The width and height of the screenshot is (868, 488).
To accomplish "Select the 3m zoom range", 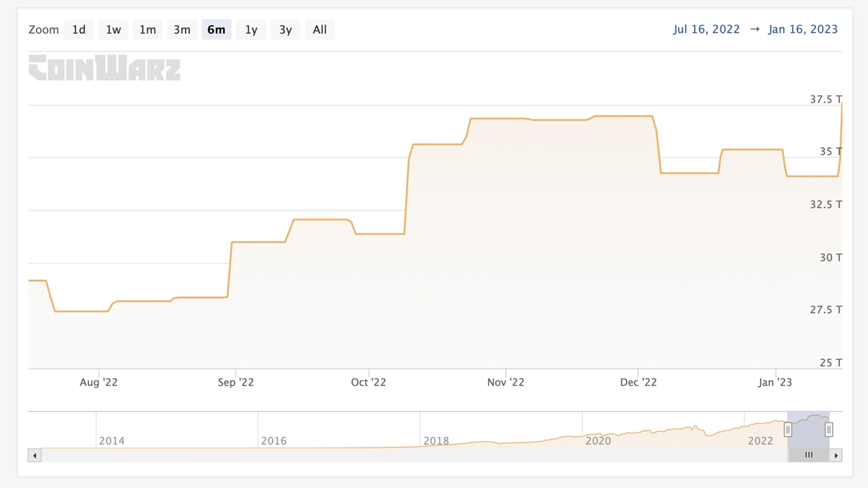I will tap(182, 29).
